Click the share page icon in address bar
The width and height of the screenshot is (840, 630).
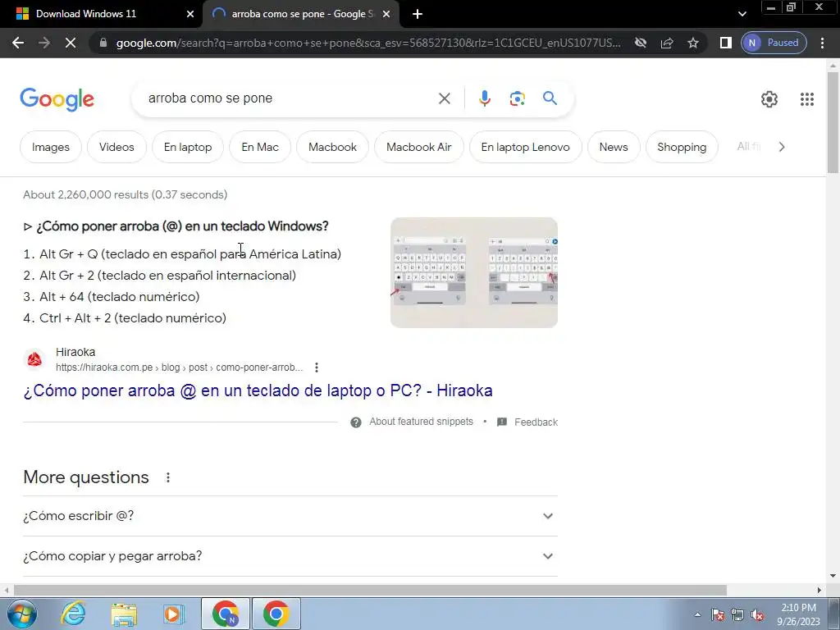click(x=667, y=43)
